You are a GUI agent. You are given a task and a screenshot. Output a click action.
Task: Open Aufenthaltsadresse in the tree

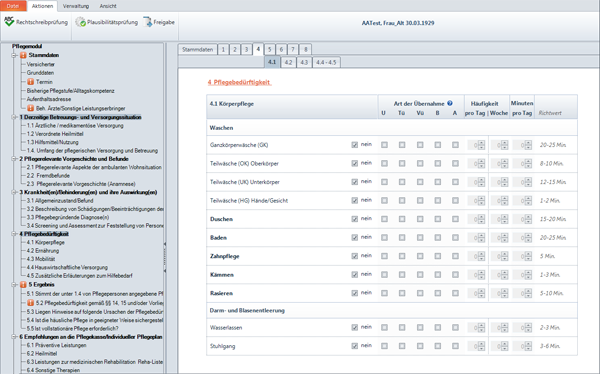49,99
